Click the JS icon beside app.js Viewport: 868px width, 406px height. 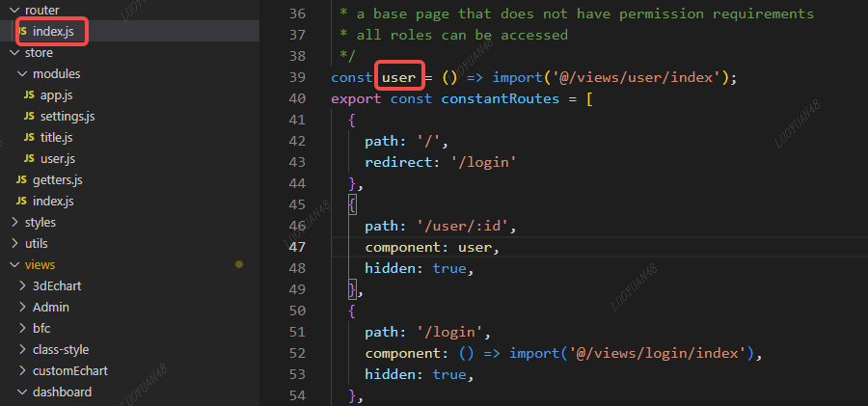tap(29, 95)
